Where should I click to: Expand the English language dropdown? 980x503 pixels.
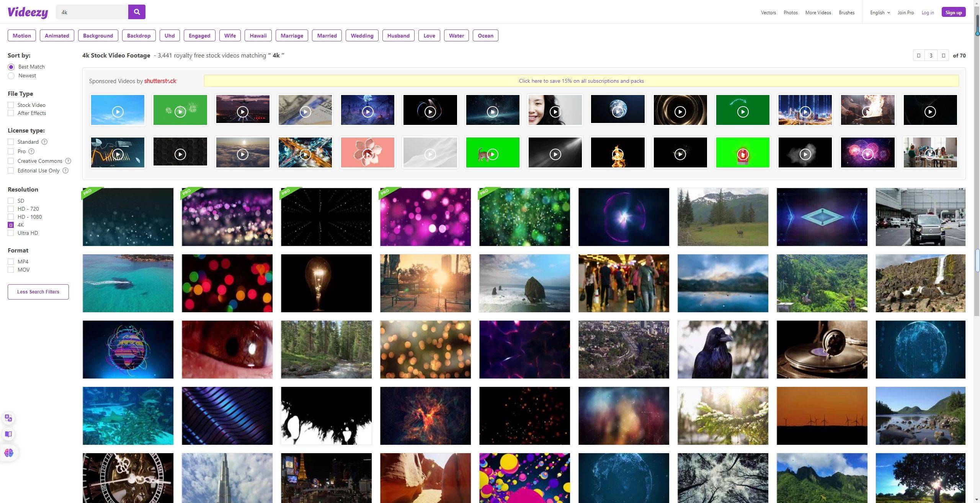point(880,12)
